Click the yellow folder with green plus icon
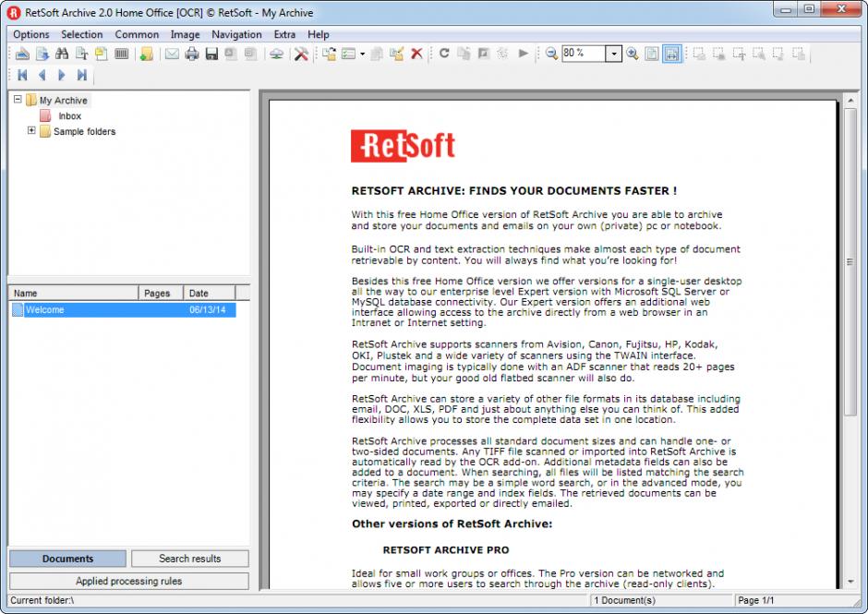Viewport: 868px width, 614px height. [x=146, y=54]
